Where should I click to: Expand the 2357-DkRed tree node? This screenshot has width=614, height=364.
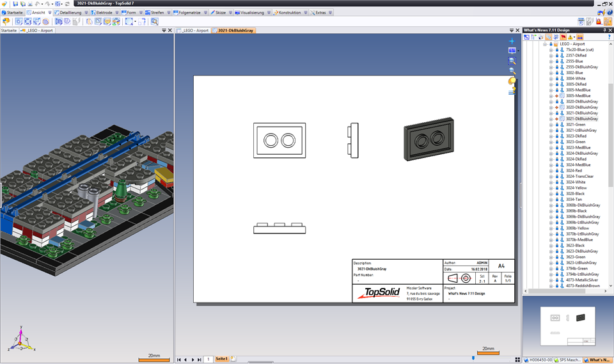pyautogui.click(x=551, y=56)
